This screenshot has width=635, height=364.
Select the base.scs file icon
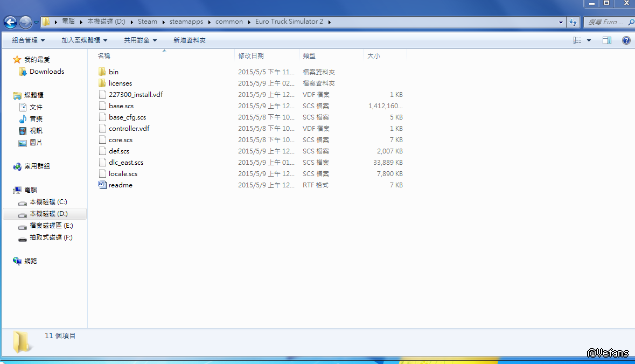[x=102, y=106]
